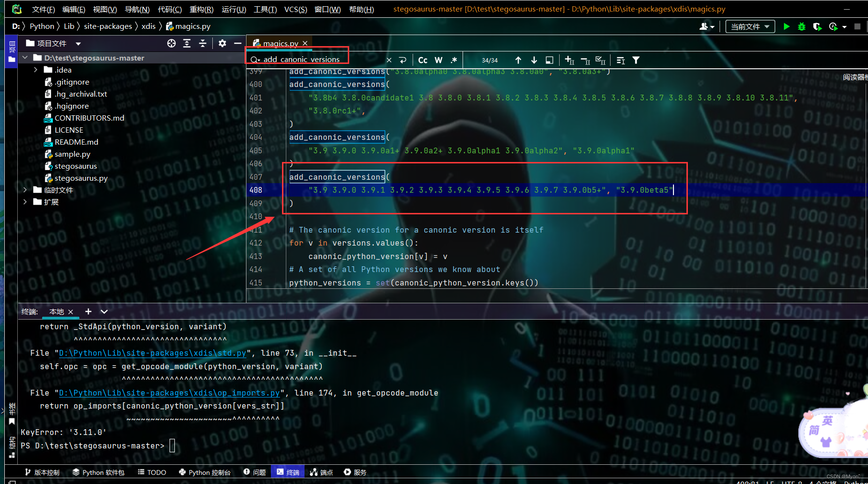Open the find bar multi-line options icon

click(621, 60)
